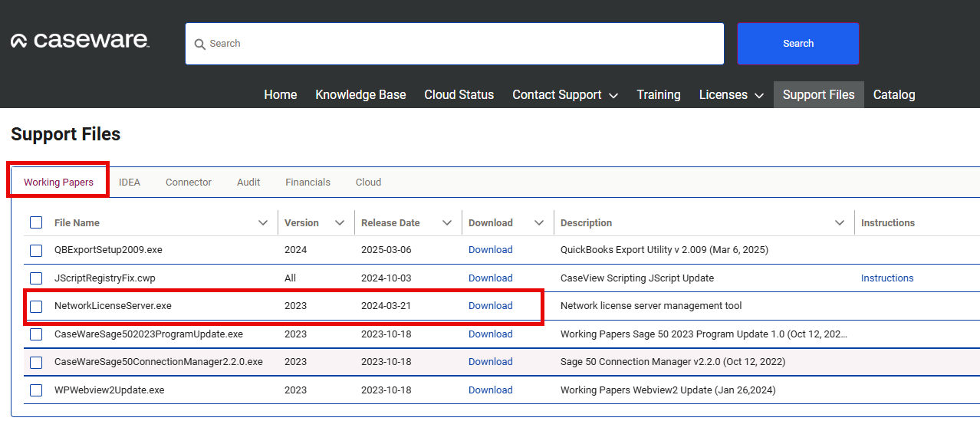Click the 2024-10-03 release date cell
Image resolution: width=980 pixels, height=421 pixels.
[386, 278]
